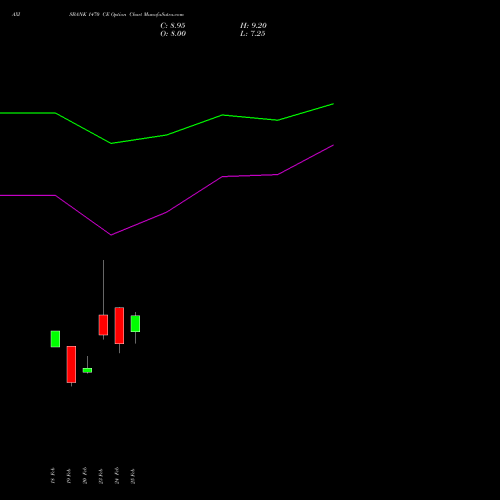
Task: Click the 19 Feb date label
Action: pyautogui.click(x=69, y=476)
